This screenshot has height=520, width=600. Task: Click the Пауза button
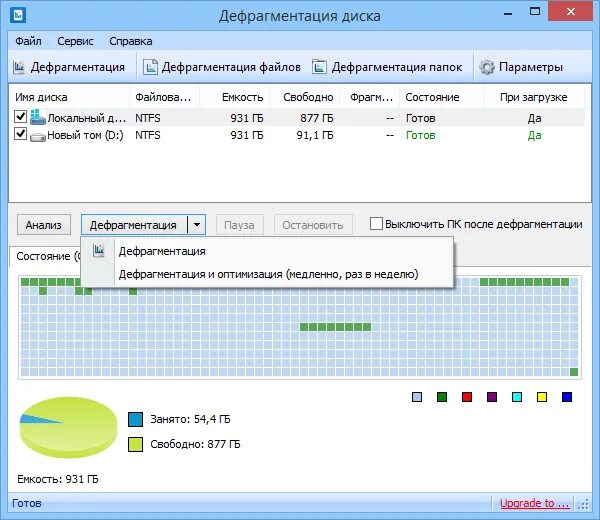point(240,225)
